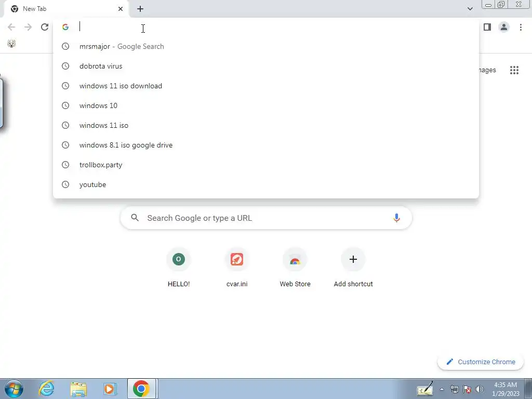Open the Google apps grid
The height and width of the screenshot is (399, 532).
click(x=514, y=70)
